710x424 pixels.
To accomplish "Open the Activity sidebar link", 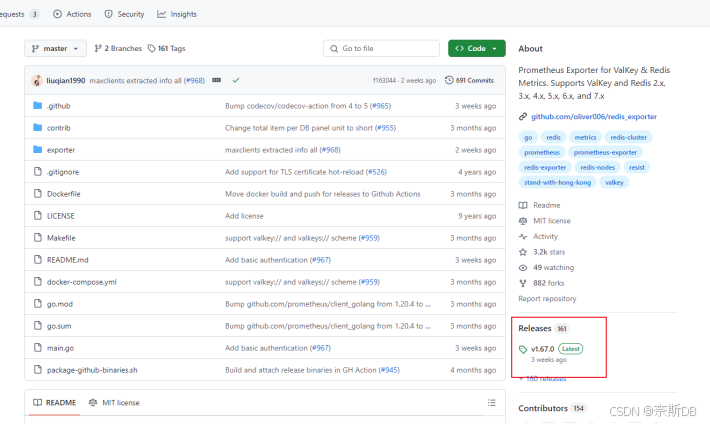I will tap(538, 236).
